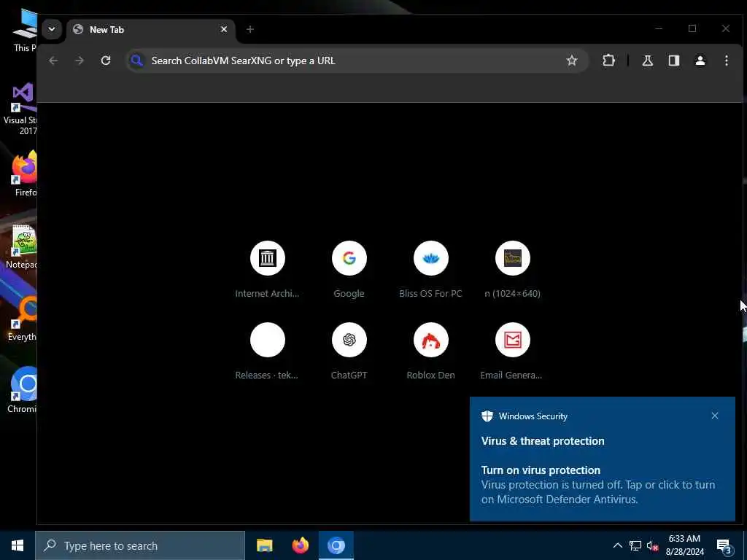Select the Visual Studio 2017 desktop icon

[x=21, y=109]
